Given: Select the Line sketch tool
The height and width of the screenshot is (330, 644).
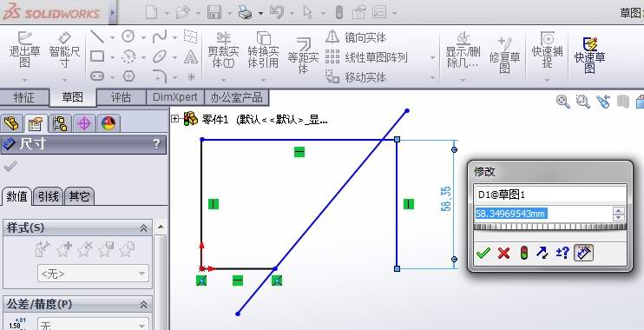Looking at the screenshot, I should coord(97,36).
